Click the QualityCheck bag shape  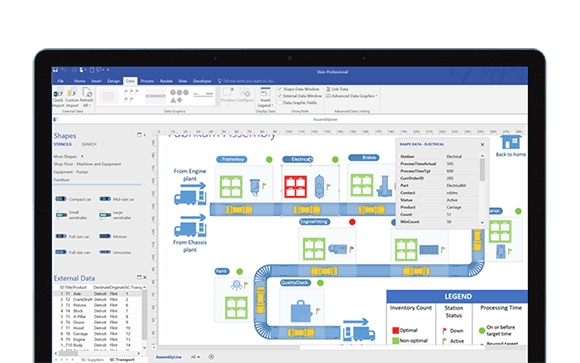coord(301,311)
